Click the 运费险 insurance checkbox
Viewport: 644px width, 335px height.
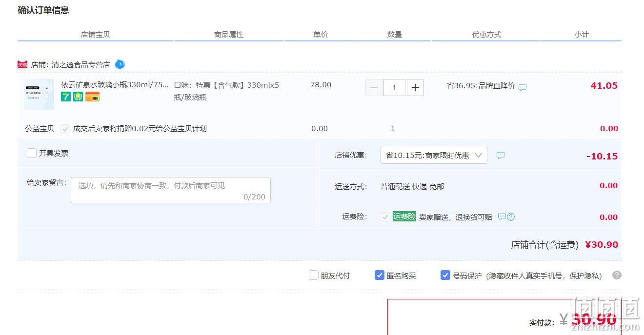point(385,217)
